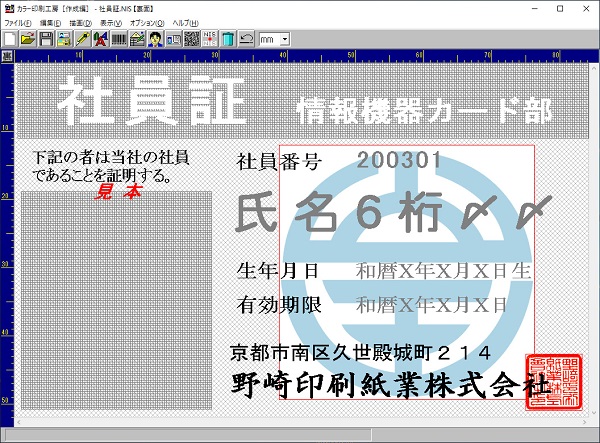Open the オプション(O) menu
The height and width of the screenshot is (443, 600).
pyautogui.click(x=147, y=23)
